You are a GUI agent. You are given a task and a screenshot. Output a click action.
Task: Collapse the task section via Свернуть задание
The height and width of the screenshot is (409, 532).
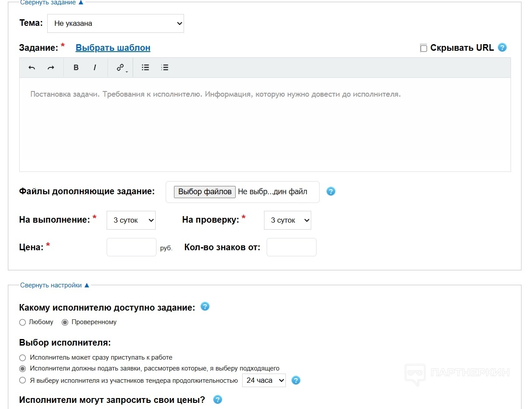(52, 3)
